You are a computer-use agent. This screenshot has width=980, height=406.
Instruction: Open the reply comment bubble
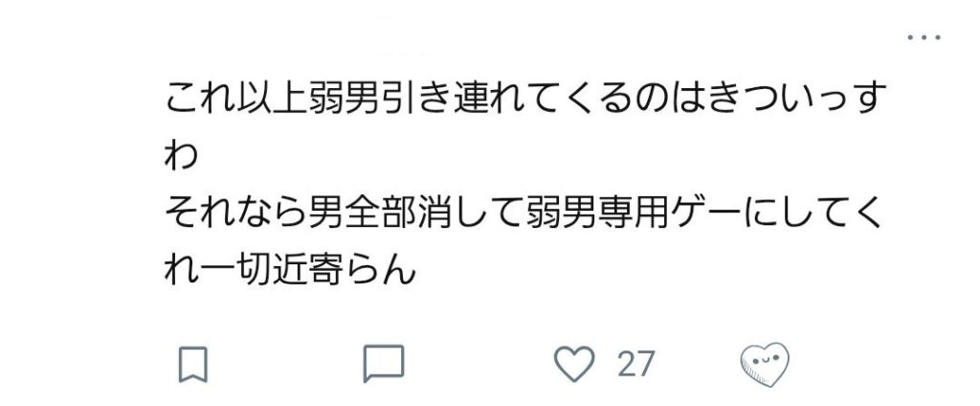tap(384, 364)
